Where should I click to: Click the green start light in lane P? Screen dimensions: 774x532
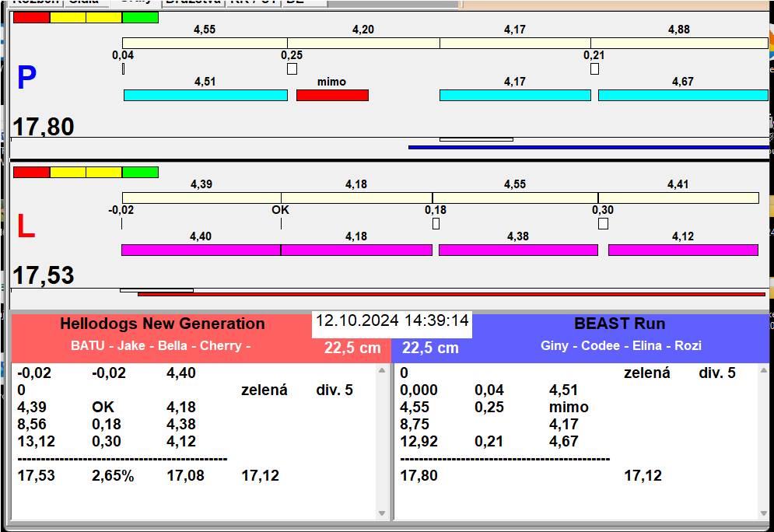tap(140, 17)
